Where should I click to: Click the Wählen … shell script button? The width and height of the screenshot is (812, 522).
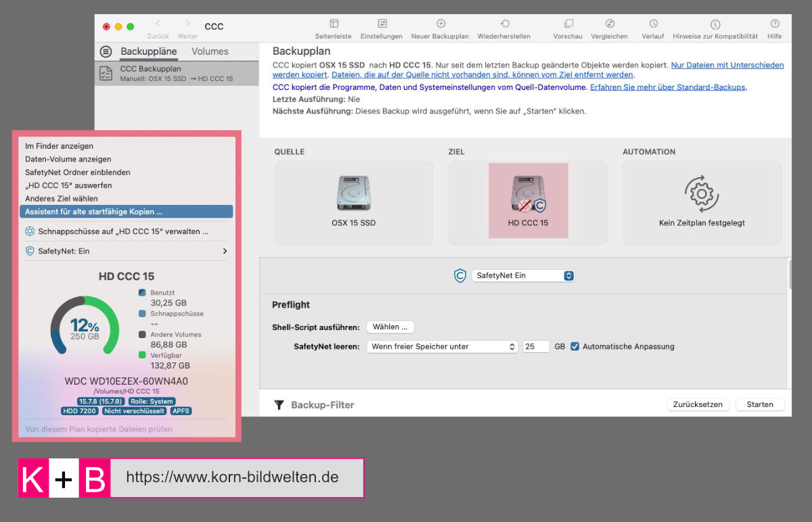(390, 327)
